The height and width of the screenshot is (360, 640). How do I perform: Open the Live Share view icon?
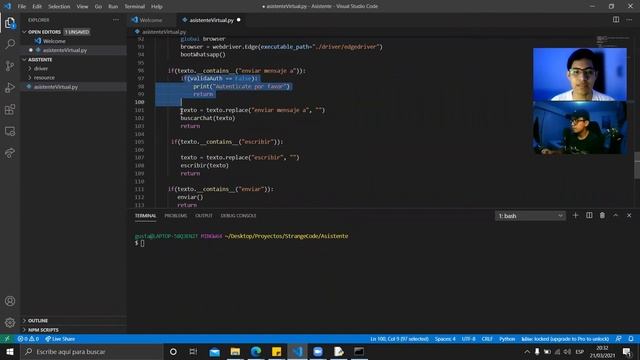[10, 153]
